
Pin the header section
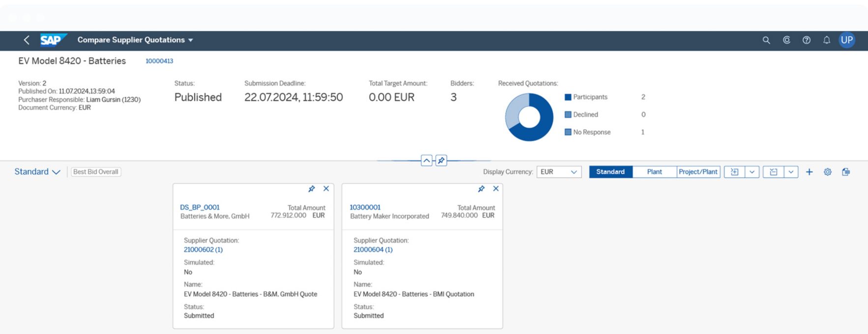tap(441, 161)
